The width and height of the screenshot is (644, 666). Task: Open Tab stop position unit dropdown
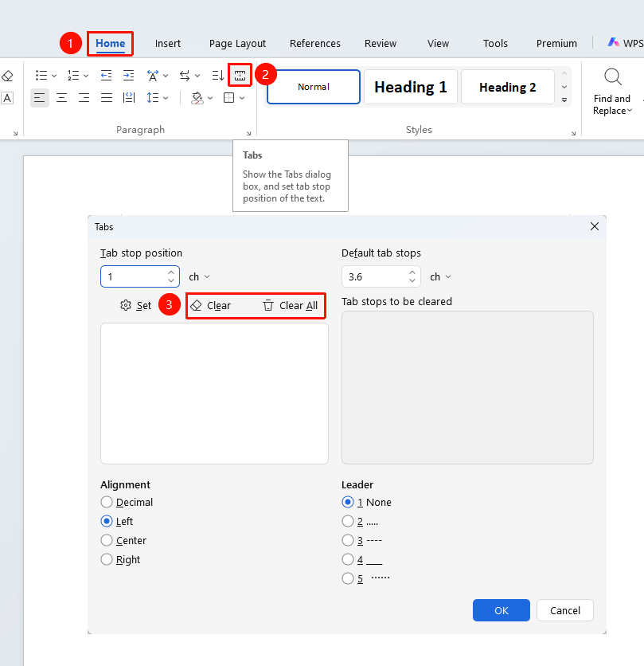coord(200,277)
